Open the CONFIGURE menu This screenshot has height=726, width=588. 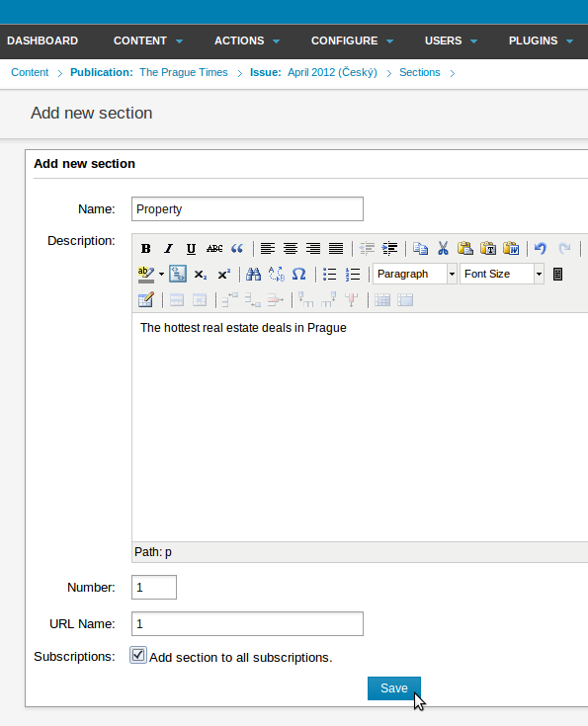click(x=352, y=40)
